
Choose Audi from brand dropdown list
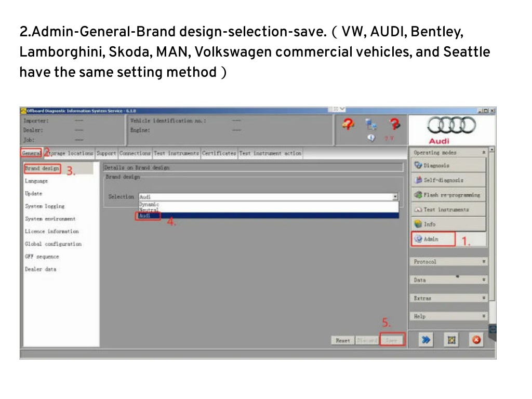pos(269,216)
